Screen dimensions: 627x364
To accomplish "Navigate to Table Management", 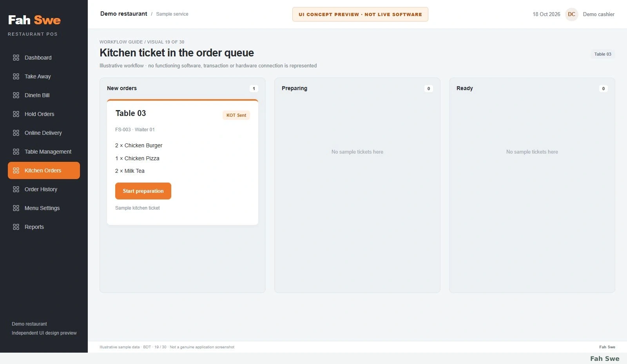I will [x=44, y=152].
